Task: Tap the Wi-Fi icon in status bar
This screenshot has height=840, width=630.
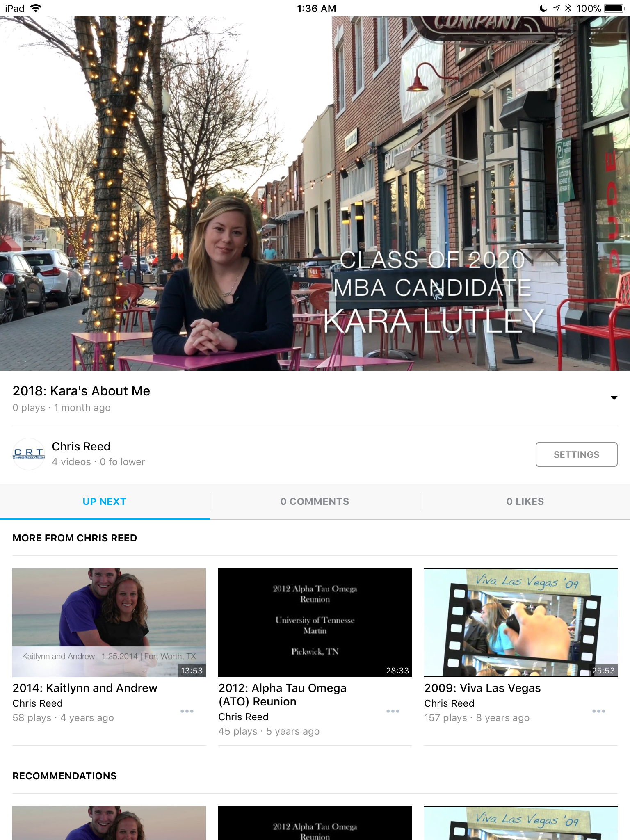Action: [x=36, y=8]
